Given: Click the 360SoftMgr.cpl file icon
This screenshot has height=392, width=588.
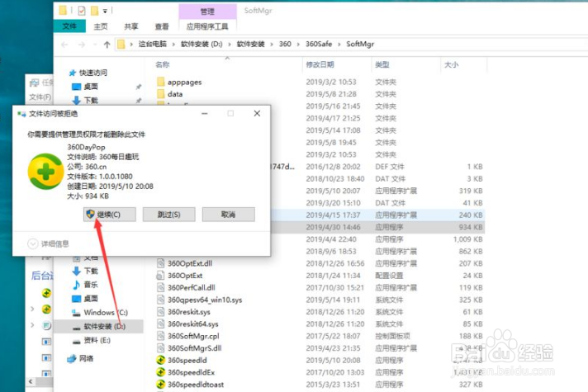Looking at the screenshot, I should [160, 336].
